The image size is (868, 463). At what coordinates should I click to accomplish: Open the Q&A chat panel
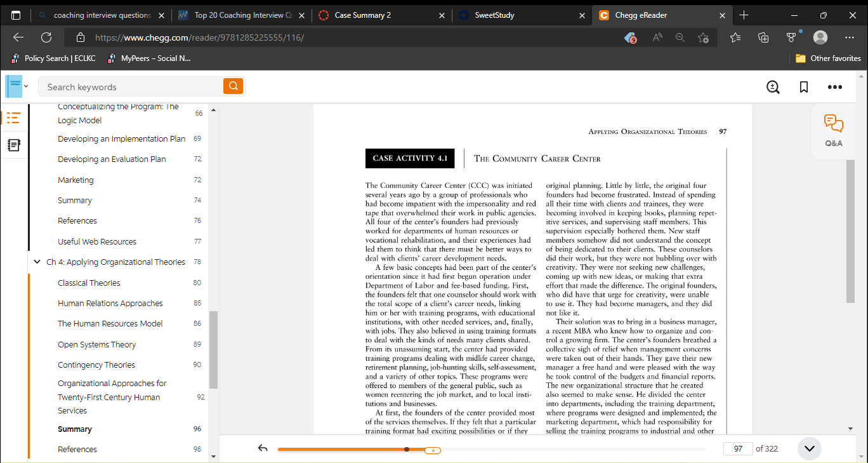click(834, 131)
